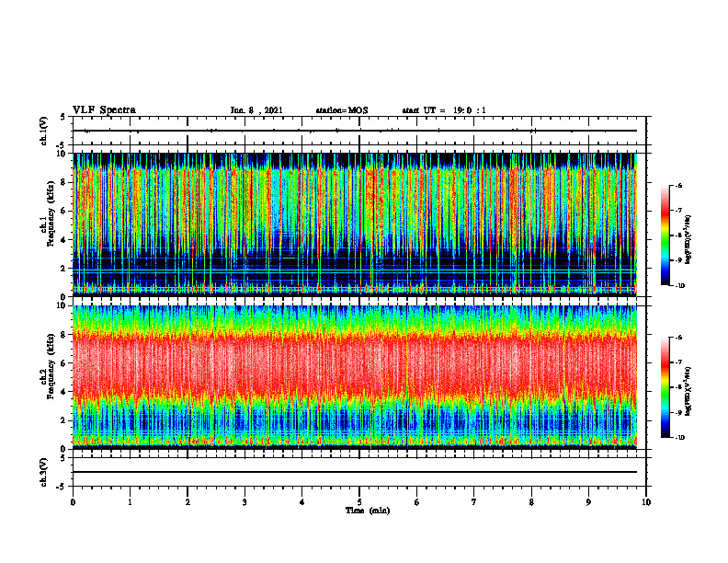
Task: Click time axis tick label "5"
Action: [359, 502]
